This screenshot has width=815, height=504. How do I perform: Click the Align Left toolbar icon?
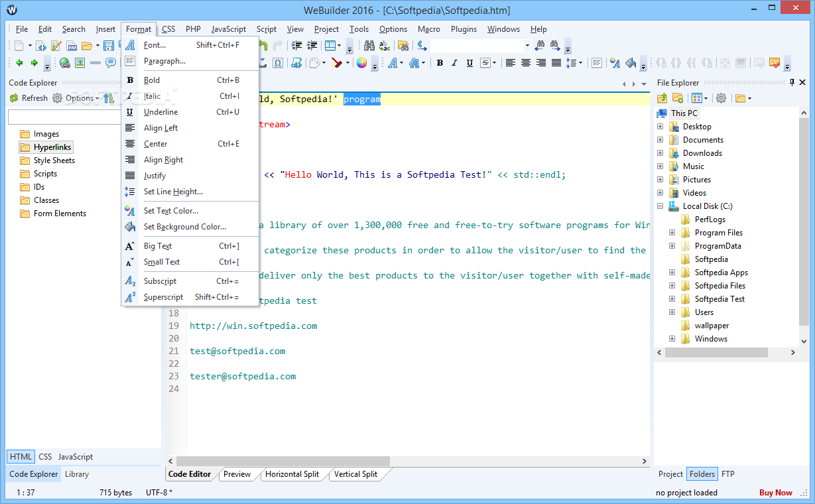(x=511, y=63)
